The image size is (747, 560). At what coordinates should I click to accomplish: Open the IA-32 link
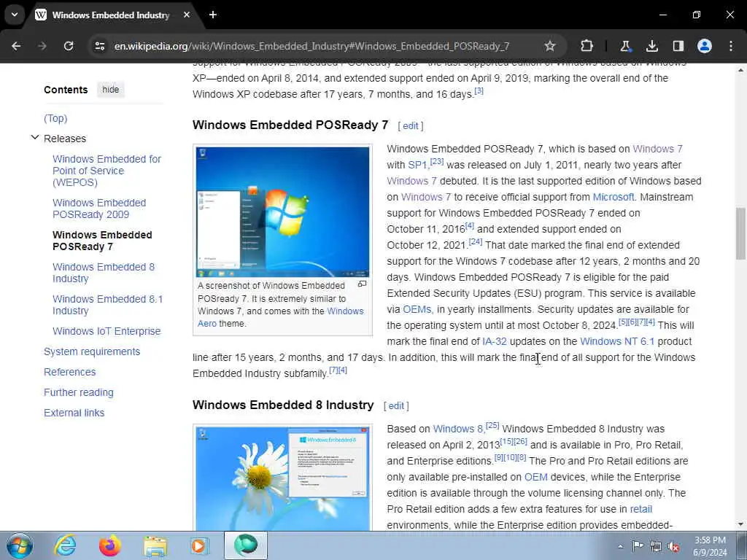point(495,341)
